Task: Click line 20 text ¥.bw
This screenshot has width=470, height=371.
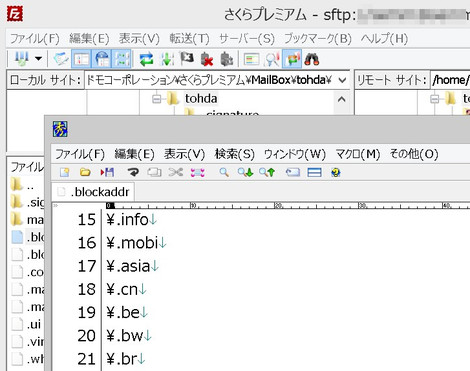Action: [125, 336]
